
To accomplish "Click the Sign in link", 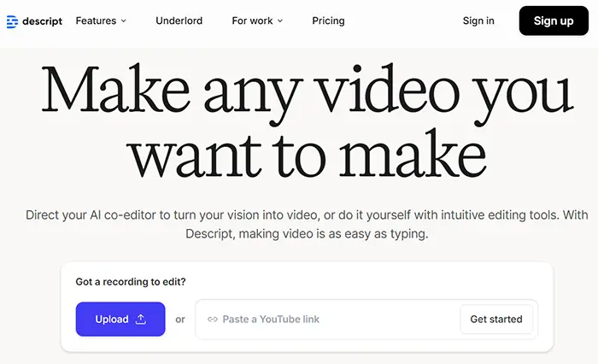I will click(x=478, y=21).
